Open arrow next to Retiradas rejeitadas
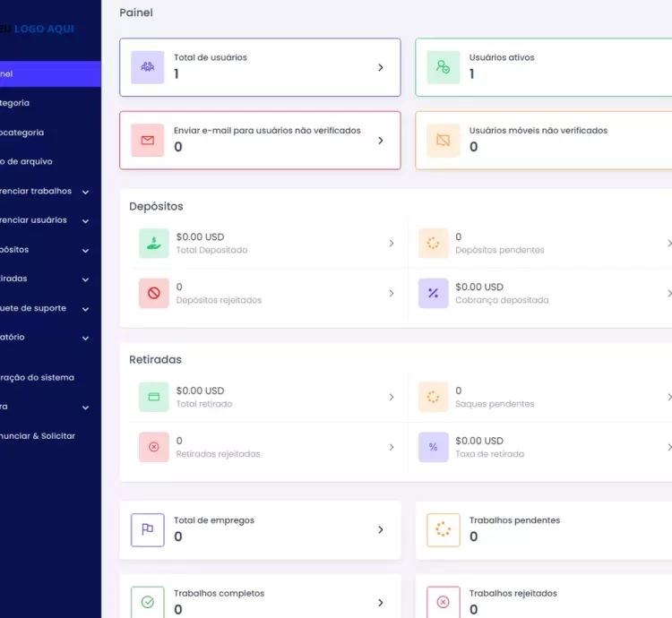Screen dimensions: 672x618 pos(391,447)
